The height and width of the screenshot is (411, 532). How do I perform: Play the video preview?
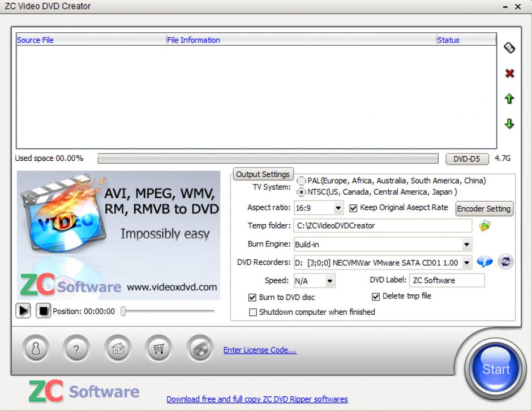[x=23, y=311]
